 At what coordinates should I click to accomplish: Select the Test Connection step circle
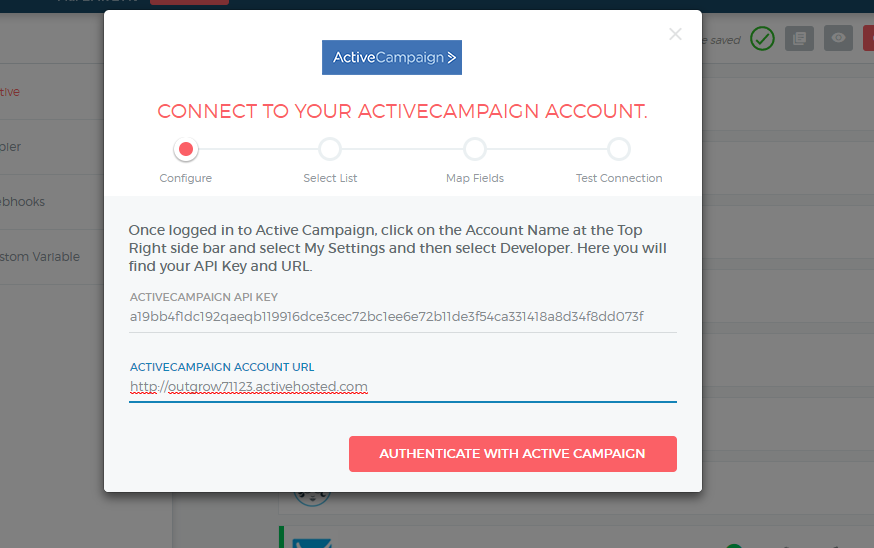point(619,149)
